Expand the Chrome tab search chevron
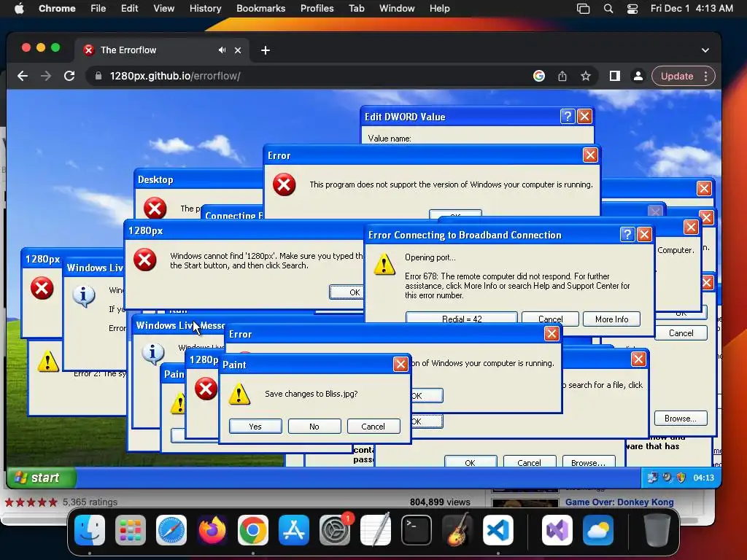This screenshot has width=747, height=560. (705, 50)
